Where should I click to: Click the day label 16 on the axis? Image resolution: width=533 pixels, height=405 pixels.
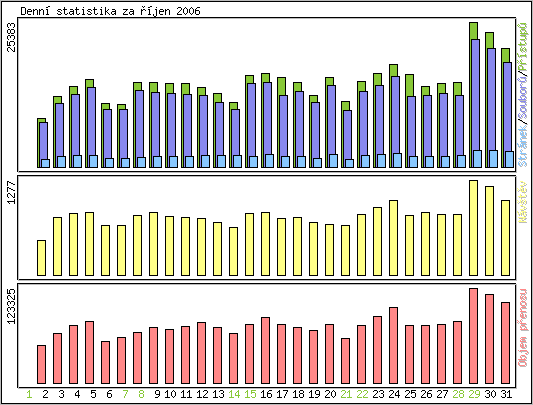[x=266, y=394]
